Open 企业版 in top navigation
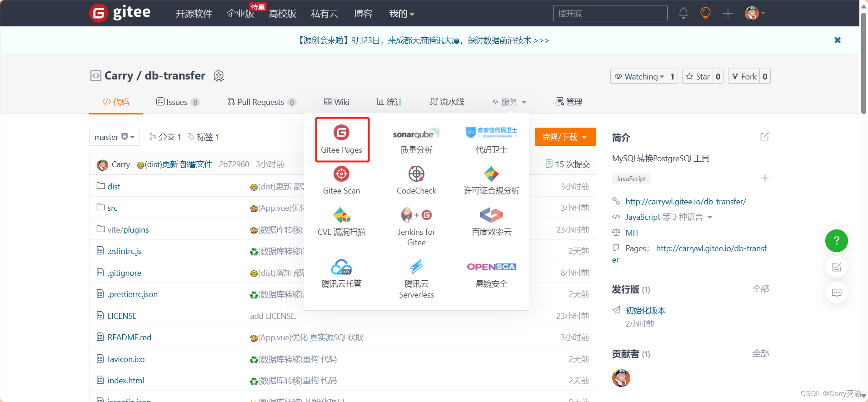 [x=240, y=14]
